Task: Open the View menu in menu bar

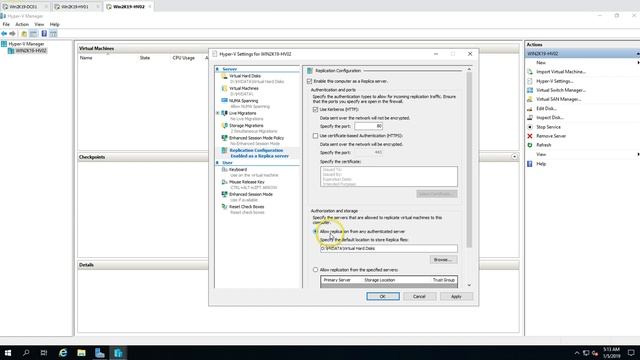Action: click(39, 24)
